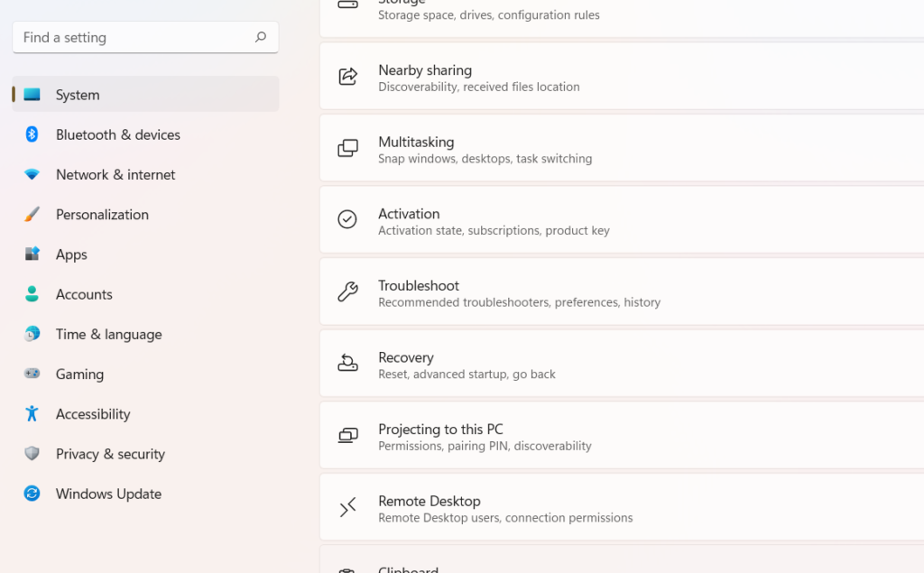Click the Privacy shield icon
924x573 pixels.
point(32,453)
